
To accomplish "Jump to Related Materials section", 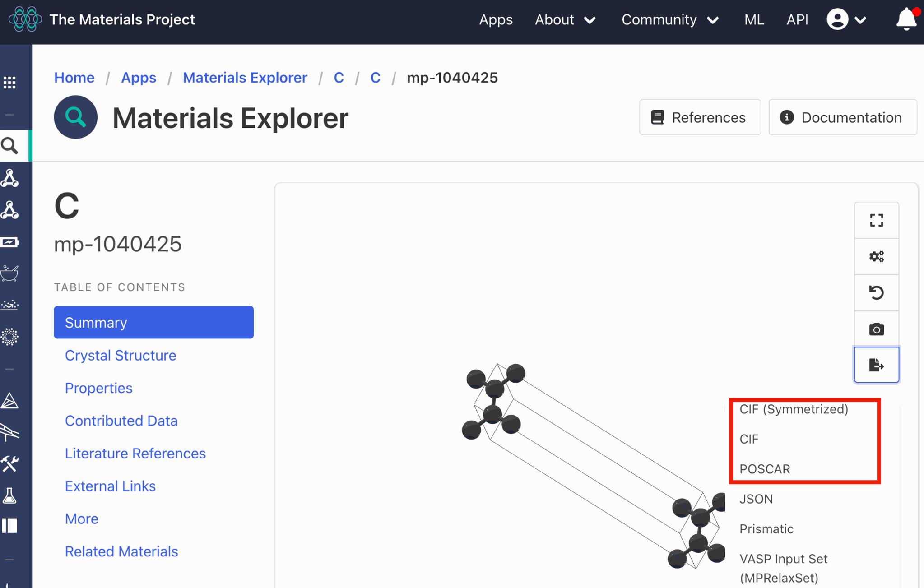I will click(121, 551).
